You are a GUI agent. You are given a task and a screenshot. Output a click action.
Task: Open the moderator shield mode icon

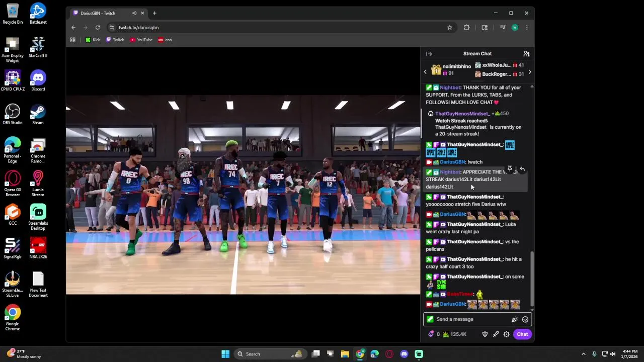[x=485, y=334]
